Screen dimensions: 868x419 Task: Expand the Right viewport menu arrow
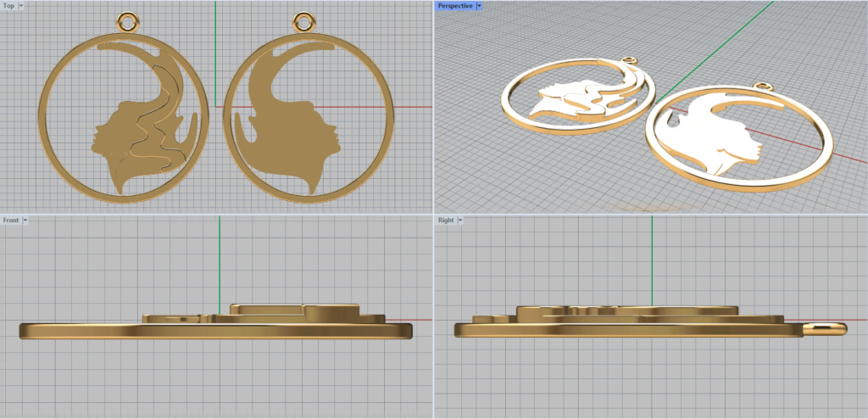(x=460, y=220)
